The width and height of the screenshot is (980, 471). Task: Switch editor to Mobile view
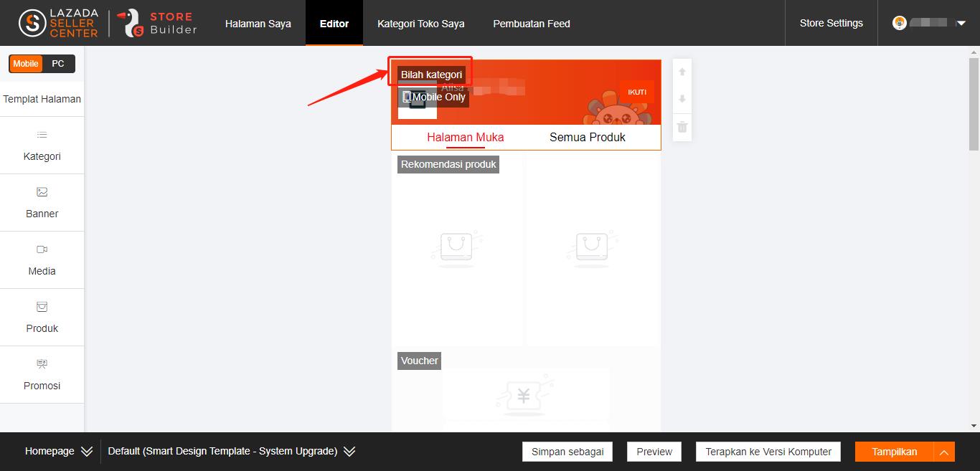click(x=26, y=64)
